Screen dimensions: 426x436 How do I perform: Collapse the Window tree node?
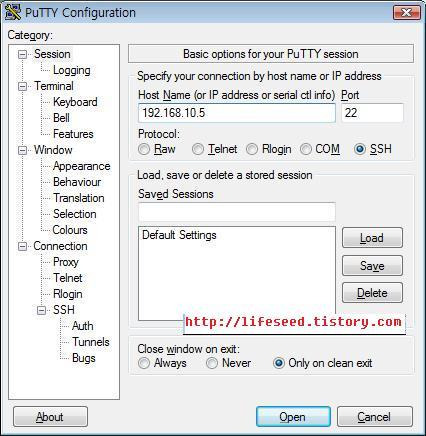click(22, 150)
